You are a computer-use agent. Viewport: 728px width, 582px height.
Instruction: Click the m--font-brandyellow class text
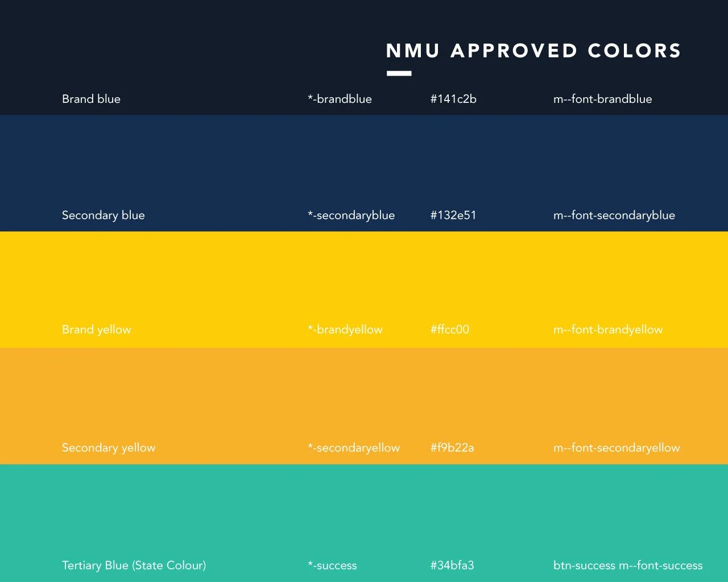click(x=608, y=330)
